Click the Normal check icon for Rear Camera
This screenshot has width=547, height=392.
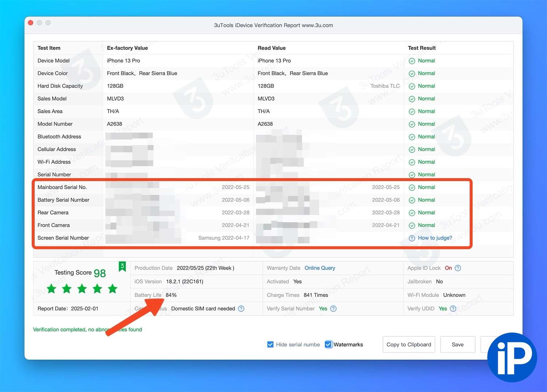pyautogui.click(x=412, y=213)
